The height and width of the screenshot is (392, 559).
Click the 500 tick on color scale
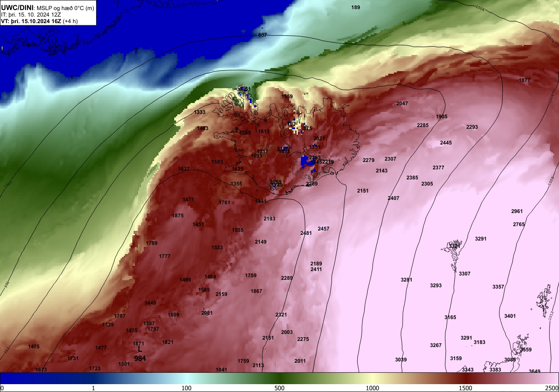[279, 388]
